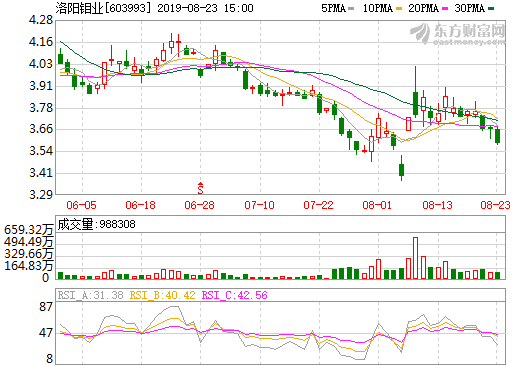The width and height of the screenshot is (520, 365).
Task: Click the 07-22 date axis label
Action: 318,205
